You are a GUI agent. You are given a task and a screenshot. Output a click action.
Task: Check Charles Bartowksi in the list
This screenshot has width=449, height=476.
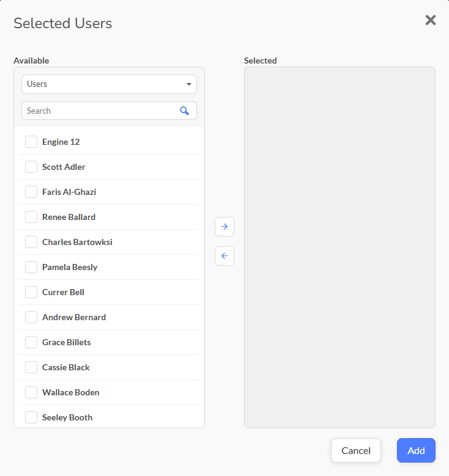tap(31, 242)
